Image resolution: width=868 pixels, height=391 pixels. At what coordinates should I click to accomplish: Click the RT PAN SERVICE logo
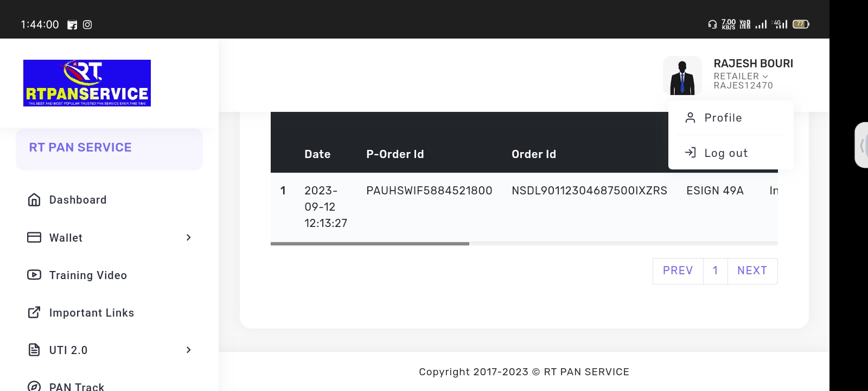tap(87, 83)
